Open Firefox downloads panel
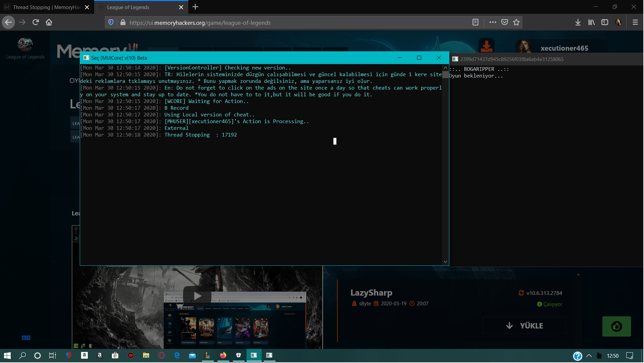Screen dimensions: 644x363 (578, 22)
